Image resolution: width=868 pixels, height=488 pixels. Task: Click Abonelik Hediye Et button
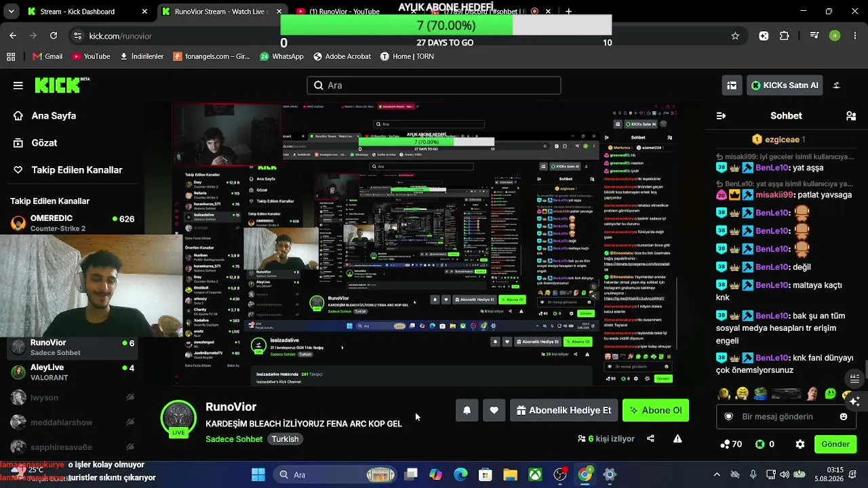point(564,410)
